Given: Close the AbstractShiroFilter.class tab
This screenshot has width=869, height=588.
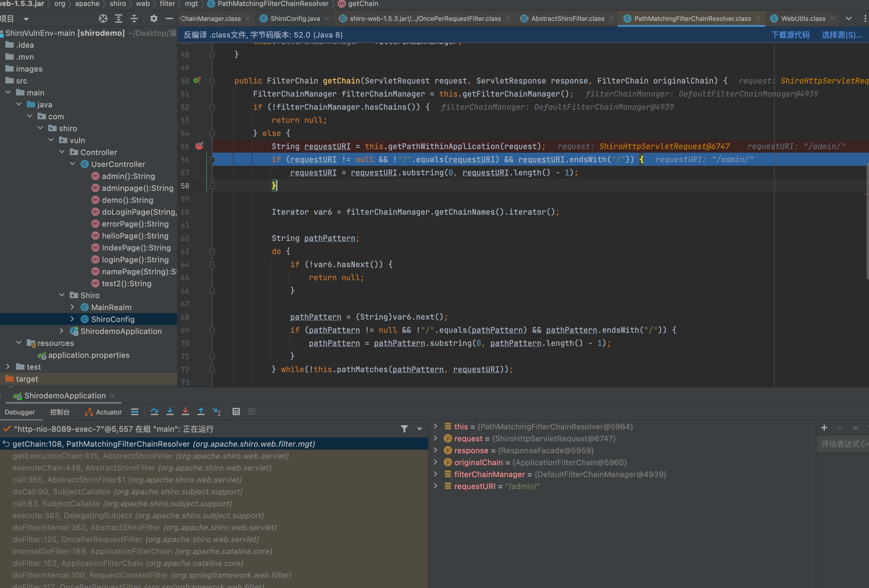Looking at the screenshot, I should [x=611, y=18].
